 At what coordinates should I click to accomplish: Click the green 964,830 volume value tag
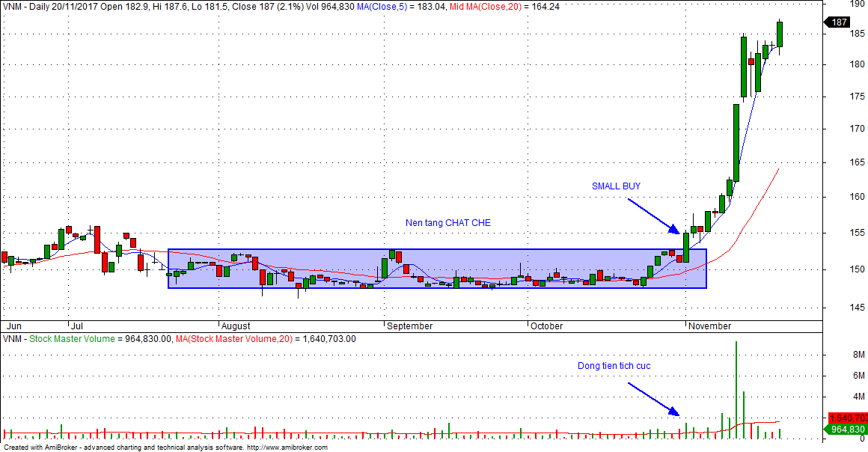pyautogui.click(x=846, y=430)
